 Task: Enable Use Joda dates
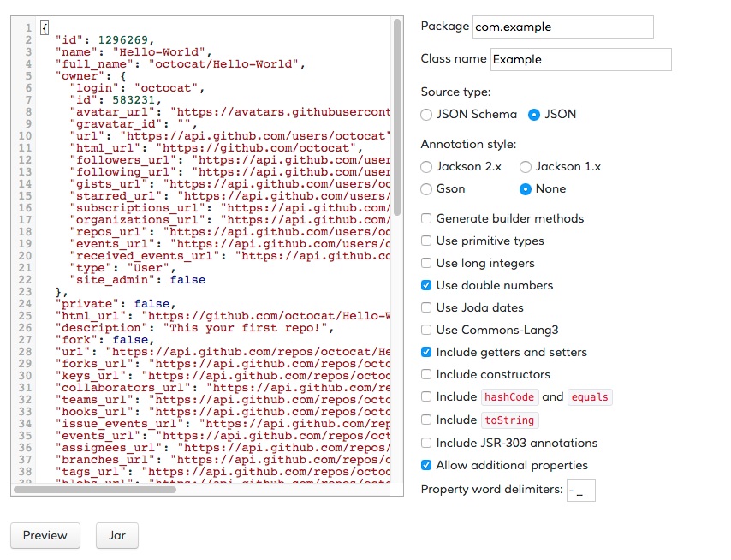pyautogui.click(x=425, y=309)
